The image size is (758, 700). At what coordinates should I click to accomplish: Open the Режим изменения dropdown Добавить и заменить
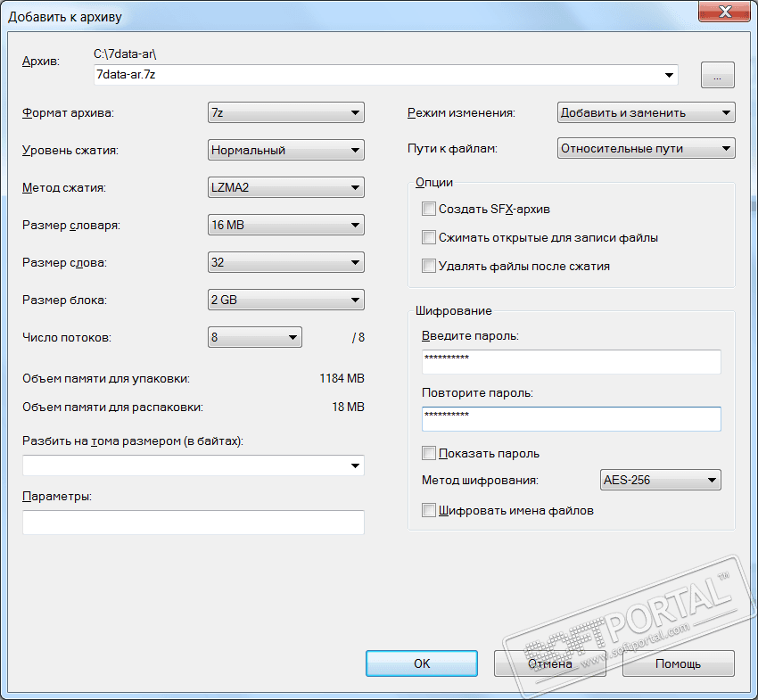coord(646,112)
